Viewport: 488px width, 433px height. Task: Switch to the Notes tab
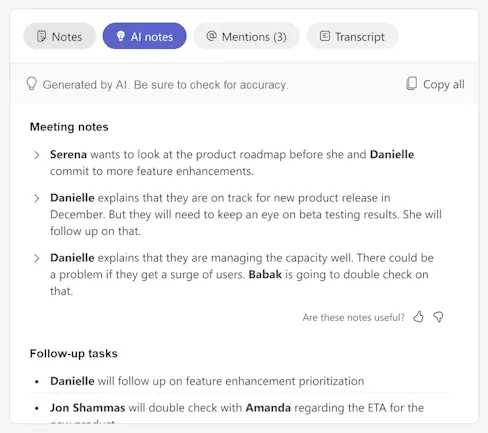(x=59, y=36)
